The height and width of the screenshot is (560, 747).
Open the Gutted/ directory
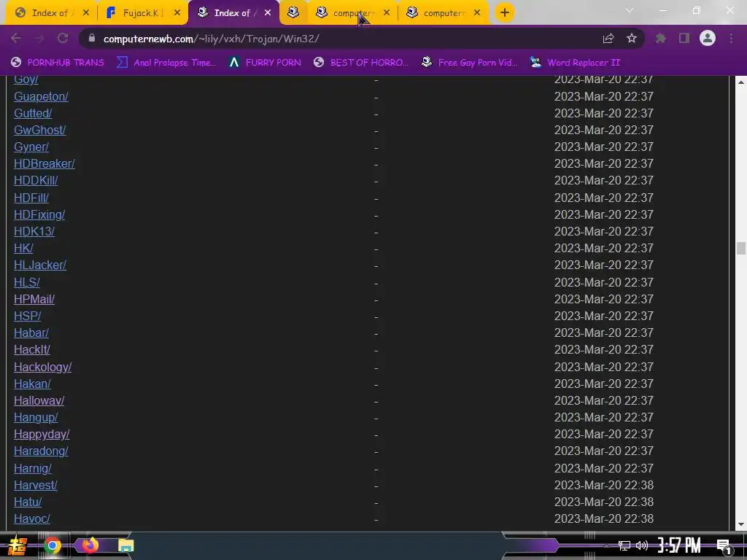[33, 113]
